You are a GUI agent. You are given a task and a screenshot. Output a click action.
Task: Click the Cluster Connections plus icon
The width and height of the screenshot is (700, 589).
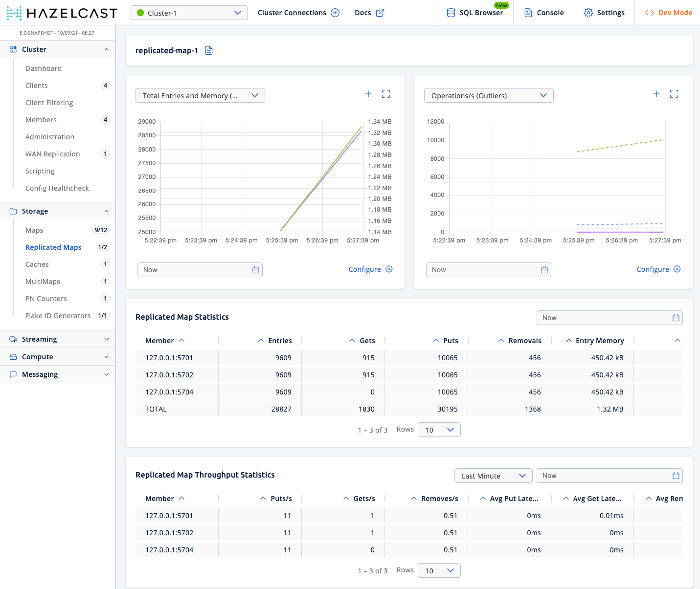pyautogui.click(x=335, y=13)
